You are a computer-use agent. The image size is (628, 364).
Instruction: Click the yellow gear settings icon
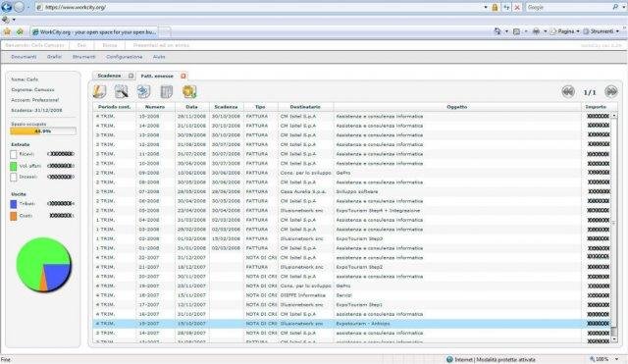click(x=189, y=91)
